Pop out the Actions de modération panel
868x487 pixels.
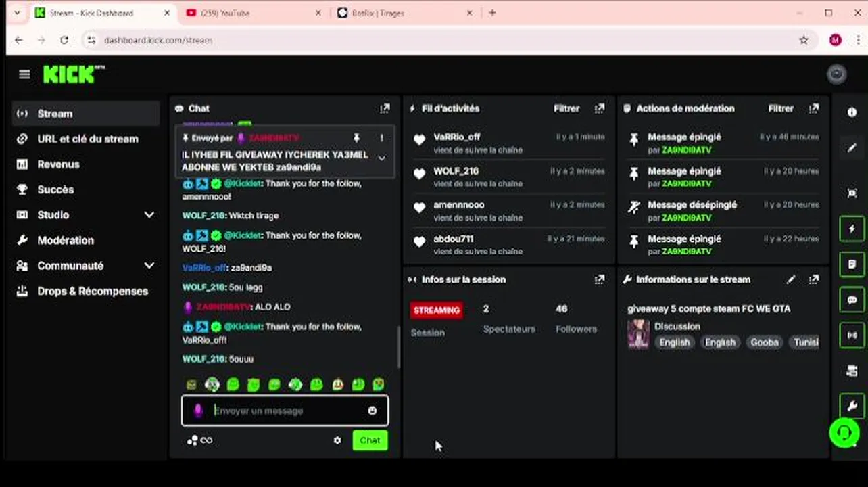coord(813,108)
